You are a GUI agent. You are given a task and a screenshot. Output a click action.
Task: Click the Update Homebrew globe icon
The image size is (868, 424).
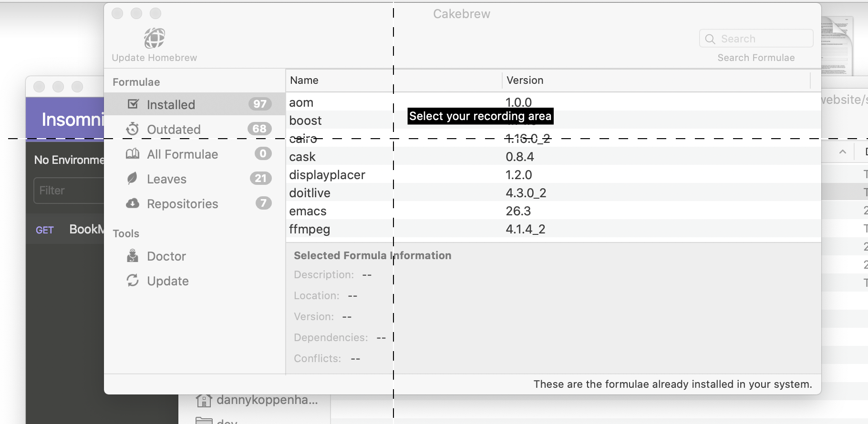[x=155, y=38]
